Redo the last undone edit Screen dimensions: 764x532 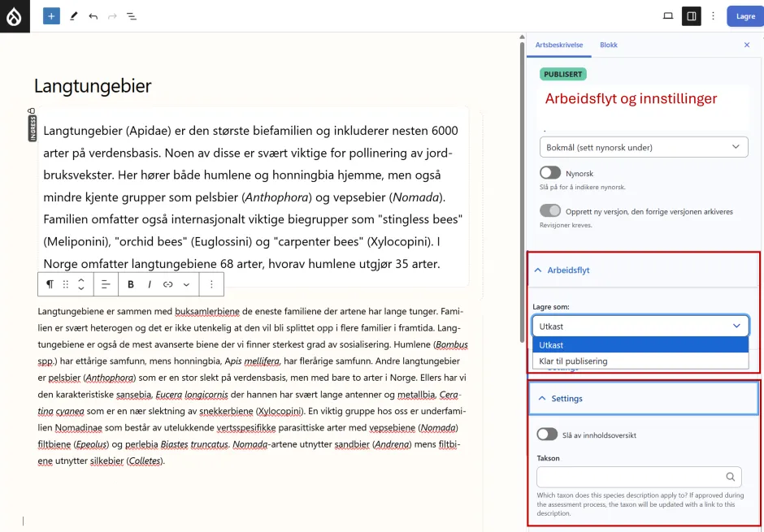(x=112, y=16)
